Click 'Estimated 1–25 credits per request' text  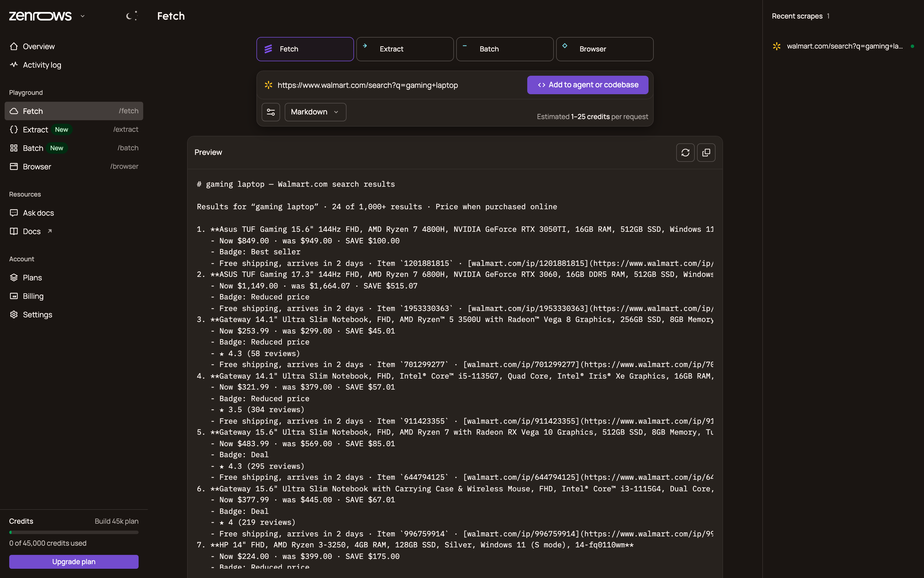(592, 116)
